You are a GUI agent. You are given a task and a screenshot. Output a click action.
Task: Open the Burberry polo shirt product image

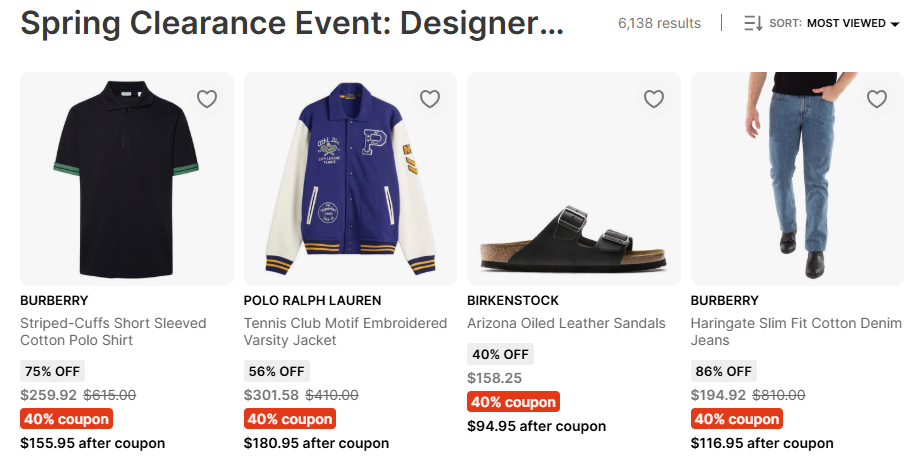[x=127, y=179]
